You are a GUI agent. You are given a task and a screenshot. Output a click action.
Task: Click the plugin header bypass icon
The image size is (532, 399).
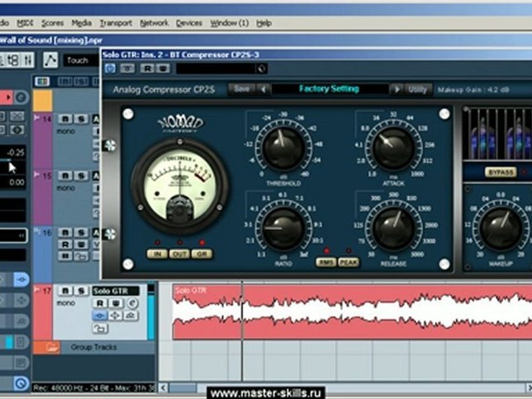[127, 69]
